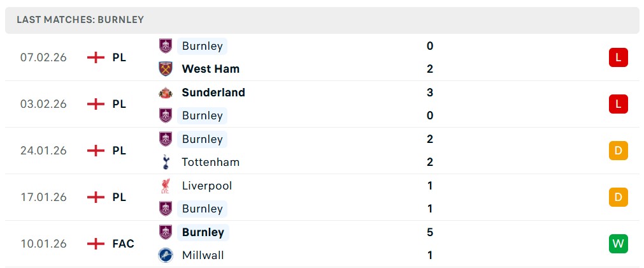The height and width of the screenshot is (268, 644).
Task: Select FAC competition label
Action: pos(123,244)
